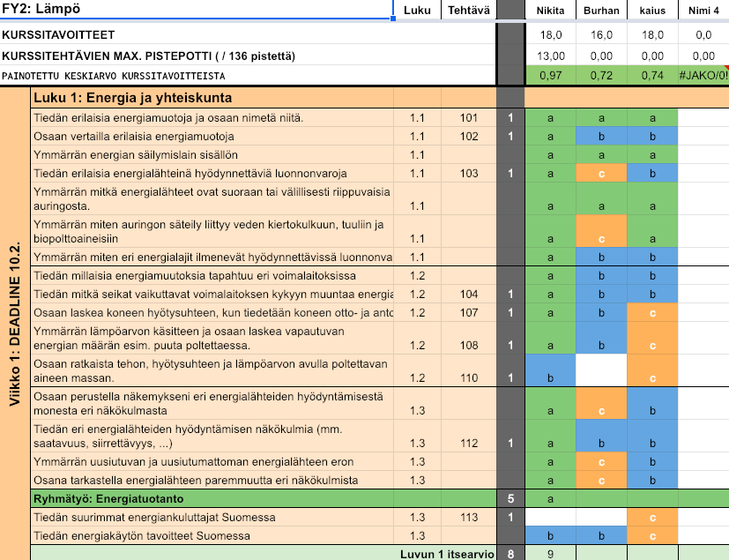The height and width of the screenshot is (560, 729).
Task: Click the 'Luku' column header
Action: pyautogui.click(x=417, y=11)
